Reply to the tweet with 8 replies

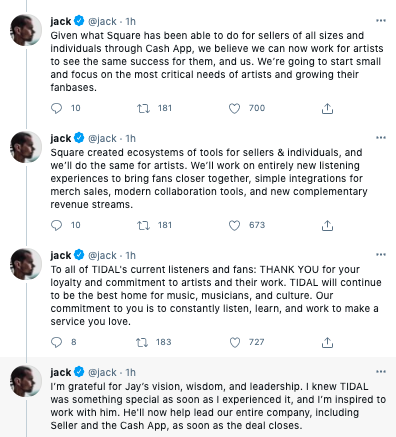click(x=56, y=342)
